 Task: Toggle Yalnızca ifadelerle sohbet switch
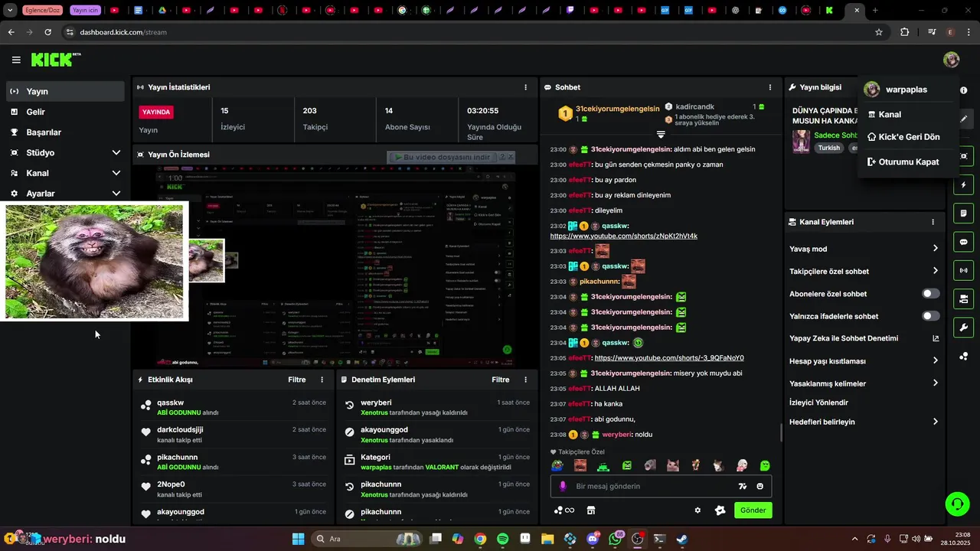tap(931, 316)
